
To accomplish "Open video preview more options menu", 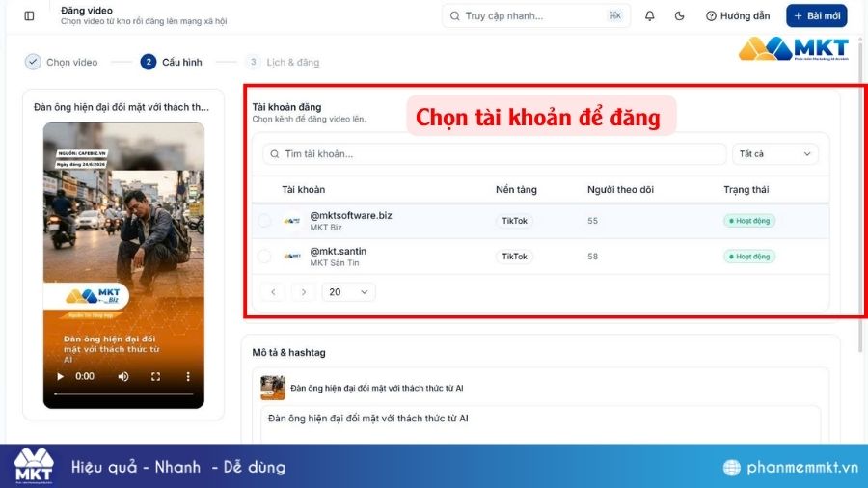I will click(x=188, y=377).
